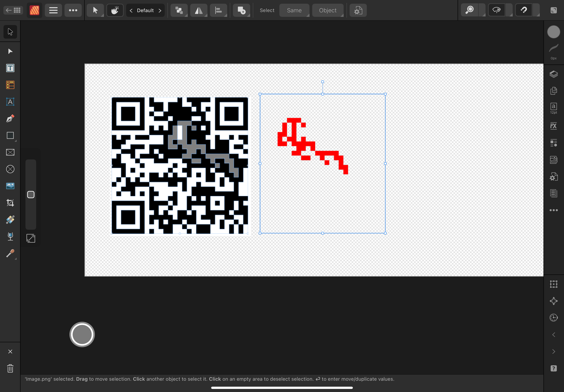Select the Transparency tool
564x392 pixels.
(10, 236)
